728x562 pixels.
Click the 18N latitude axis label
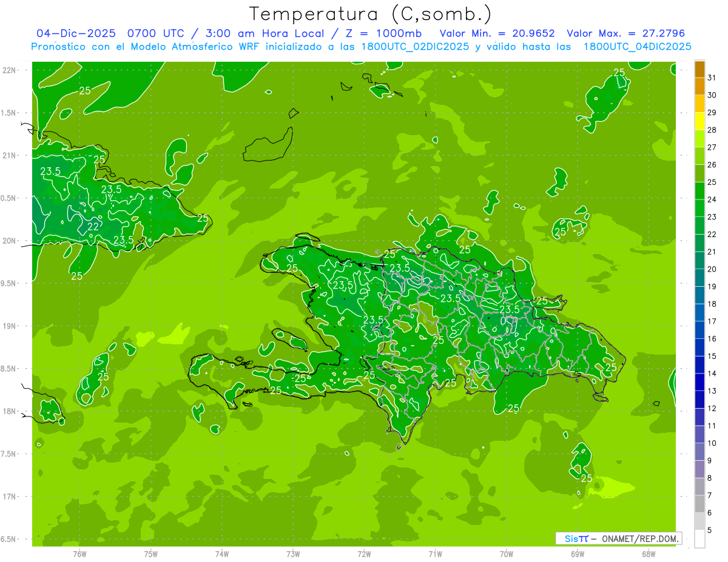point(9,412)
